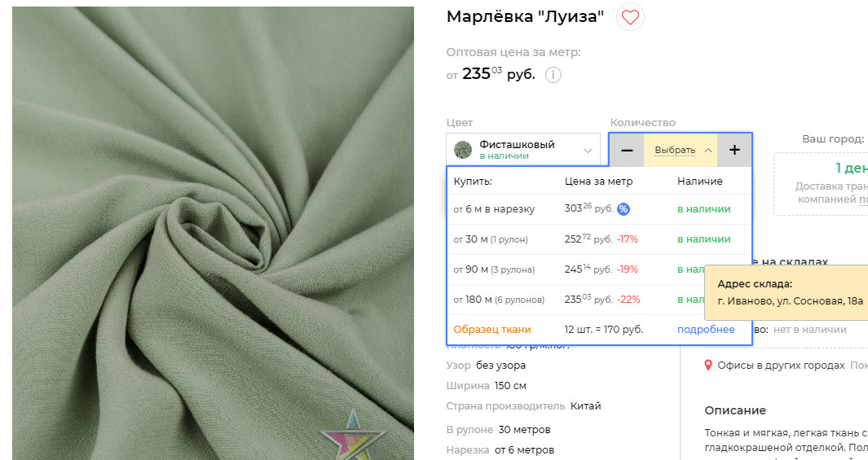Select the от 30 м (1 рулон) option

coord(599,239)
